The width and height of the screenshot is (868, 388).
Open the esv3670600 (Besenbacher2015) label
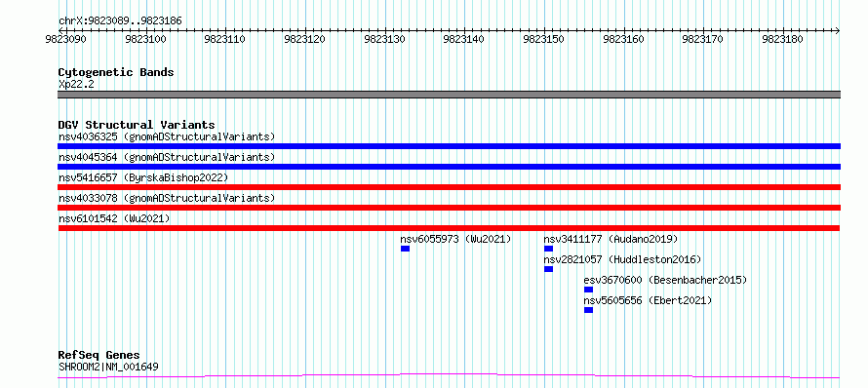tap(665, 280)
